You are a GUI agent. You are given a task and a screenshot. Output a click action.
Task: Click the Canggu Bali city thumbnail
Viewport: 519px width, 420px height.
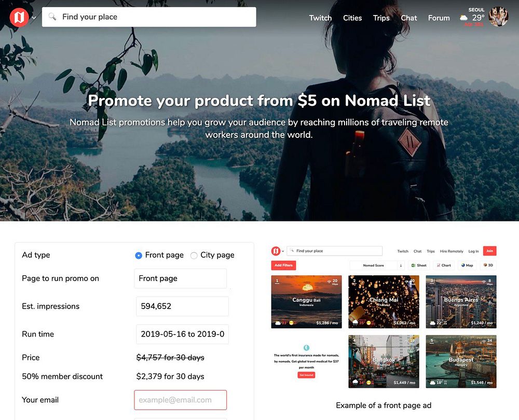306,302
